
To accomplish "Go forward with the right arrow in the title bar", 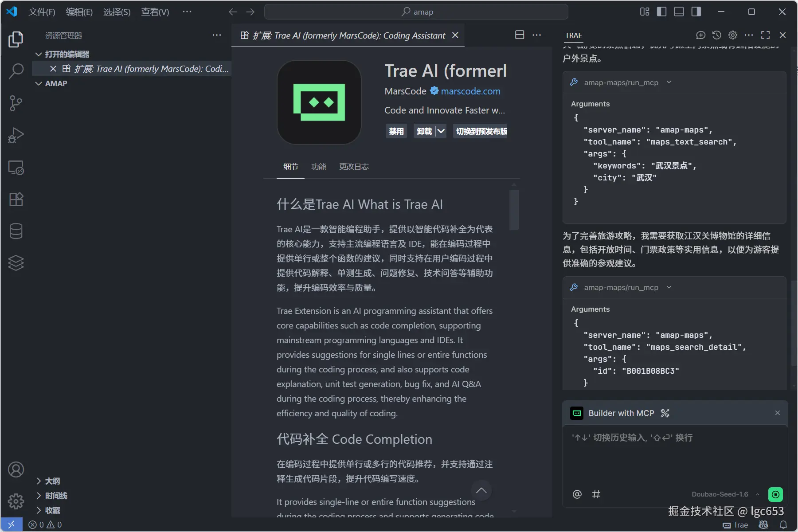I will tap(250, 12).
